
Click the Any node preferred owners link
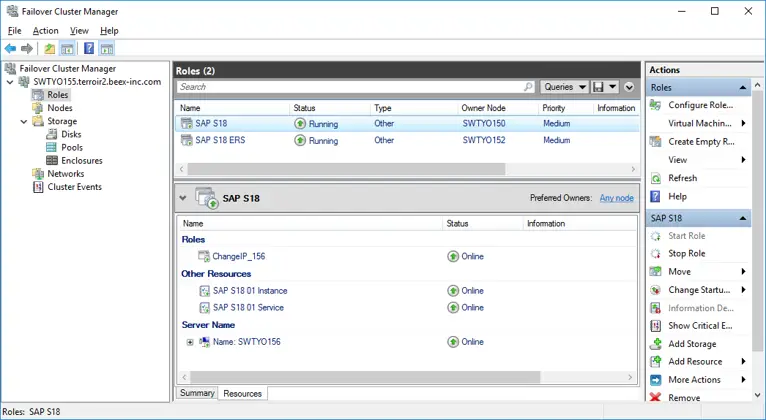[617, 198]
